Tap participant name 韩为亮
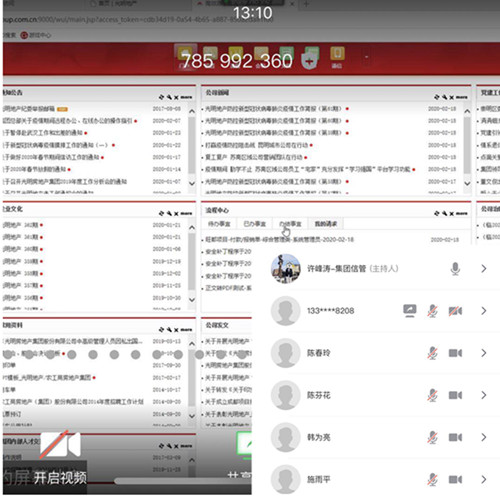Screen dimensions: 500x503 click(x=319, y=437)
